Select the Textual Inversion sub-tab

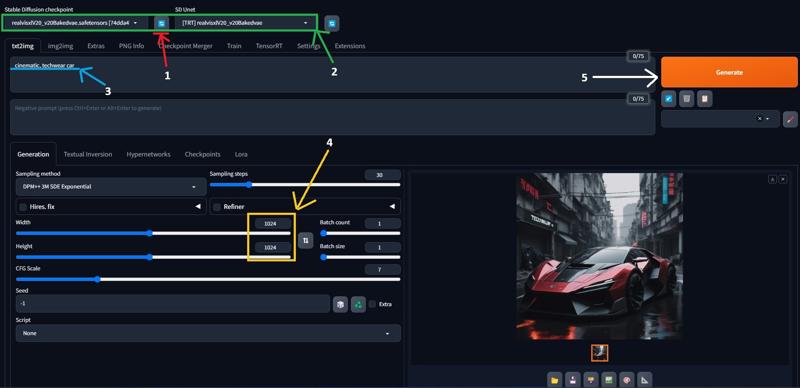coord(88,154)
